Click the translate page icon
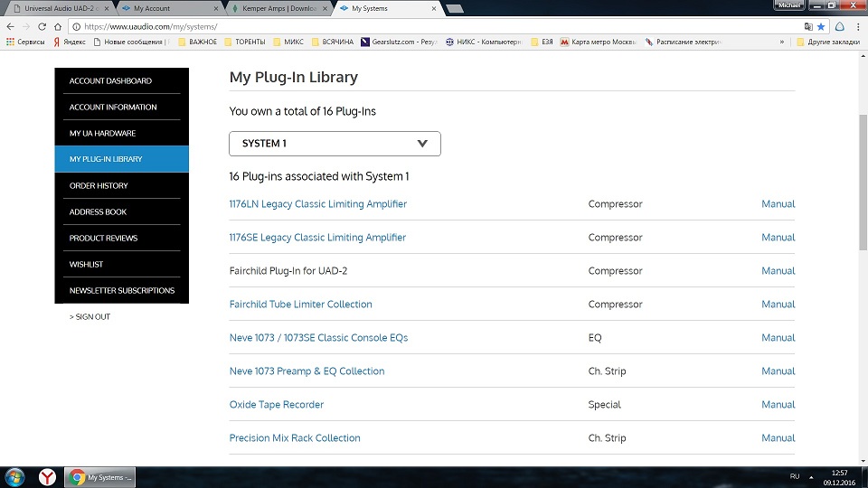 807,26
